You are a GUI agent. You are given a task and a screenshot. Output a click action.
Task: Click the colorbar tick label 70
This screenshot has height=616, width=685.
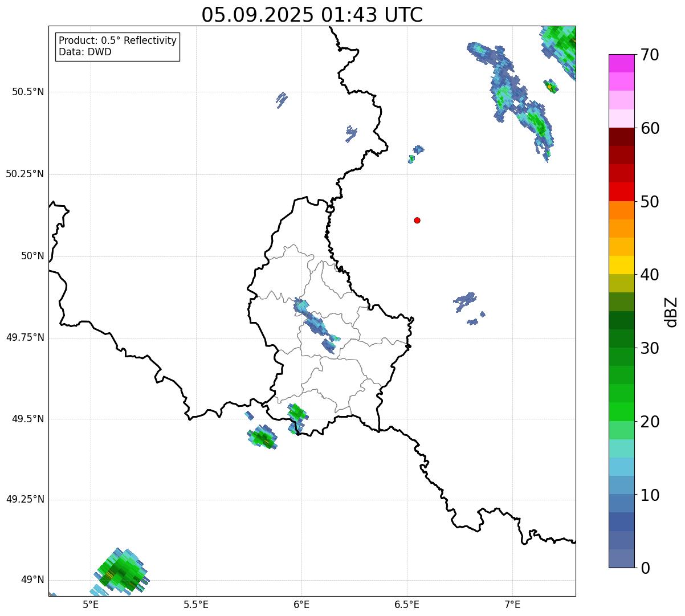[x=650, y=55]
